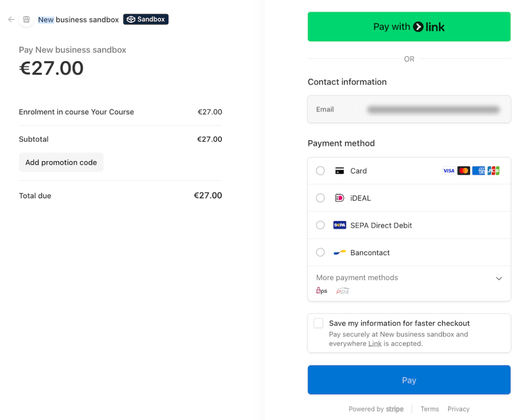The width and height of the screenshot is (524, 420).
Task: Click the Bancontact logo icon
Action: 339,252
